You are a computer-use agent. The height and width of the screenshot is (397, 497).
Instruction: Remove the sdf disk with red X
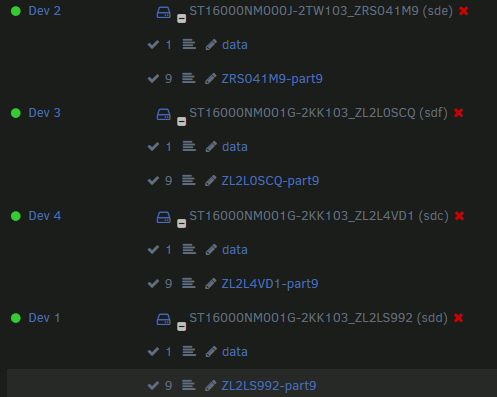point(458,113)
